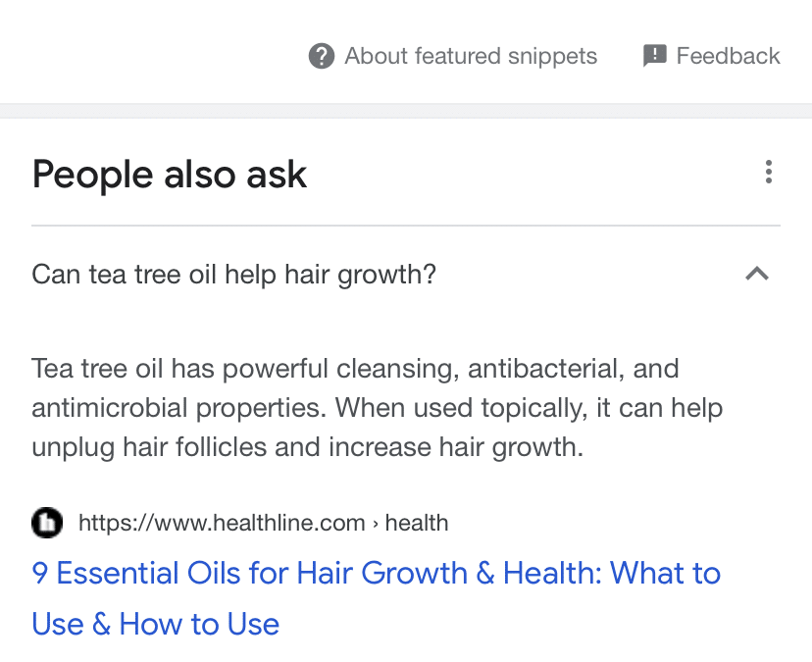Viewport: 812px width, 662px height.
Task: Click the Feedback speech bubble icon
Action: pyautogui.click(x=654, y=56)
